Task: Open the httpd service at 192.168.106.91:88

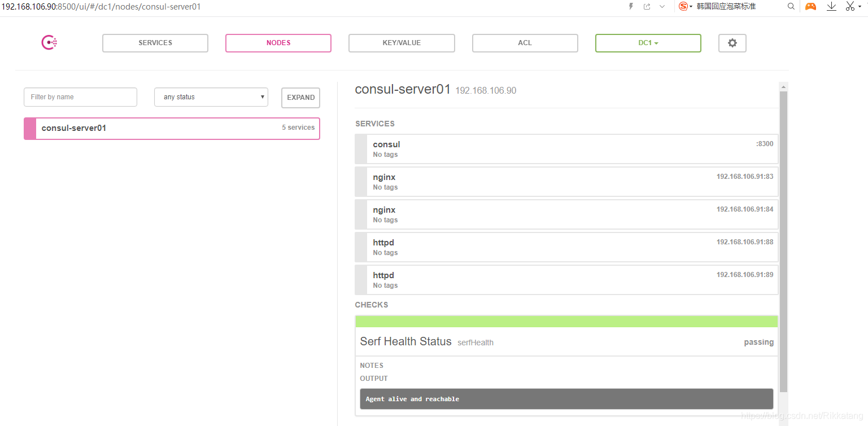Action: click(566, 247)
